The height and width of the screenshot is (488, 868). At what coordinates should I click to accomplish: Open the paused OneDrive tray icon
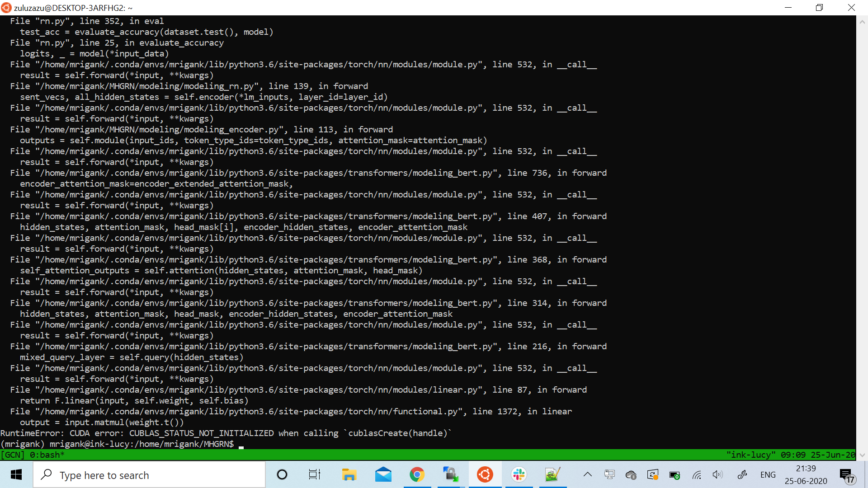[631, 475]
